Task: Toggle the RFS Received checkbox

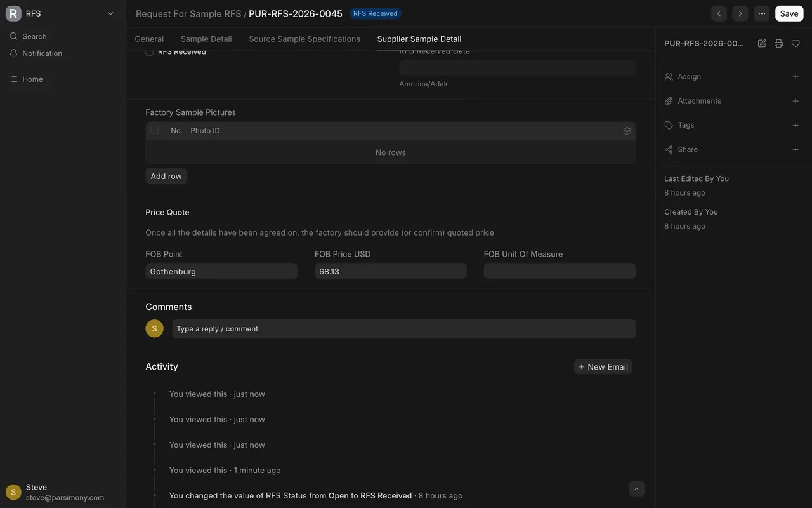Action: click(x=150, y=52)
